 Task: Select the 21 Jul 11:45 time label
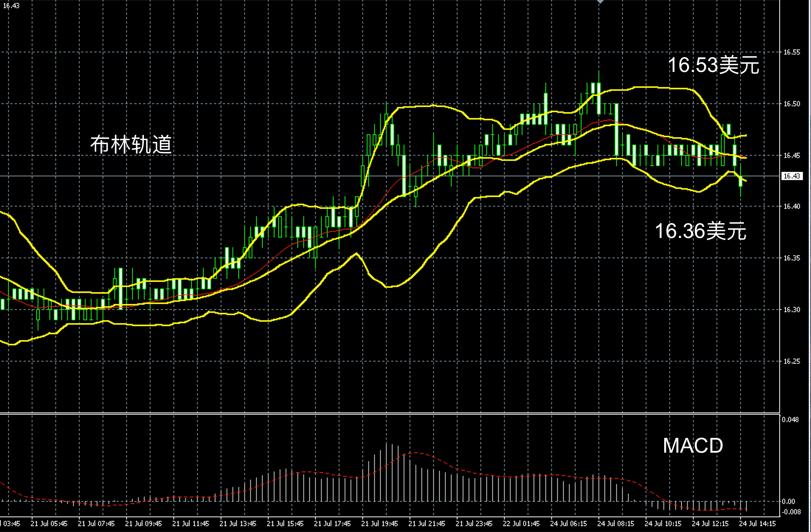pyautogui.click(x=191, y=524)
